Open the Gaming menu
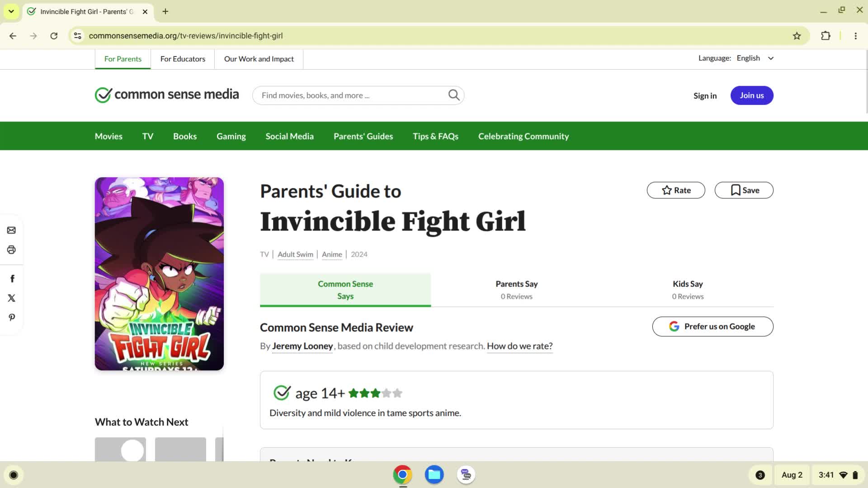868x488 pixels. (231, 136)
